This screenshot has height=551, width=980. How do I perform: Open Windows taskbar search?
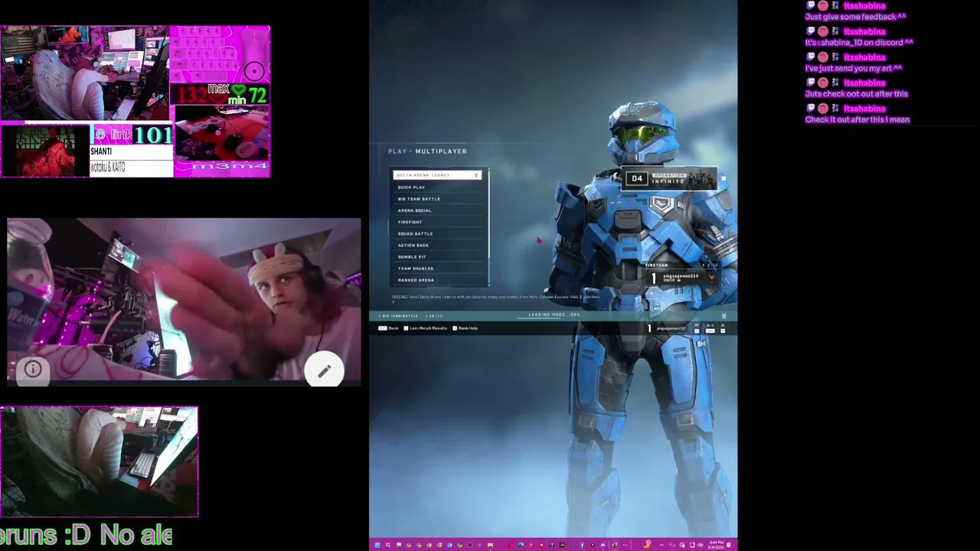click(x=387, y=545)
